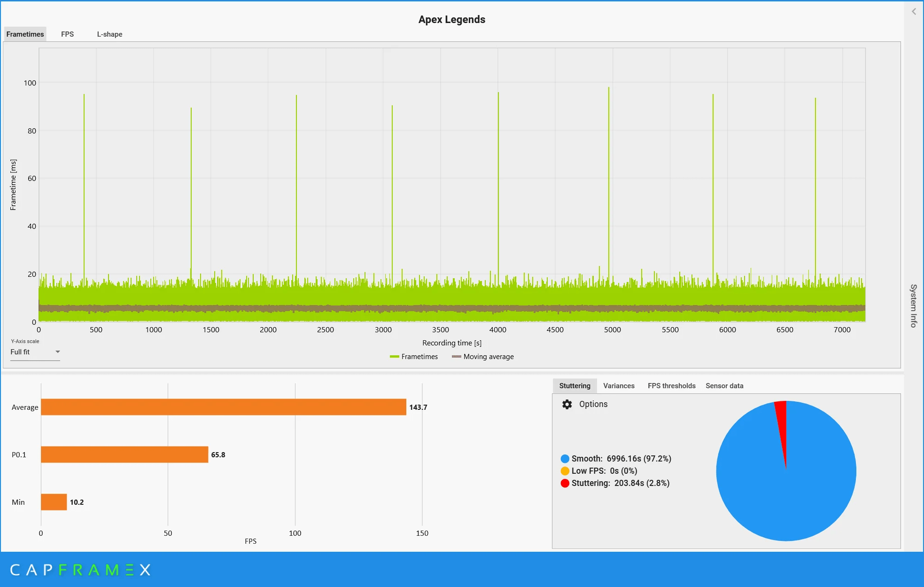The height and width of the screenshot is (587, 924).
Task: Click the orange Low FPS legend dot
Action: click(565, 471)
